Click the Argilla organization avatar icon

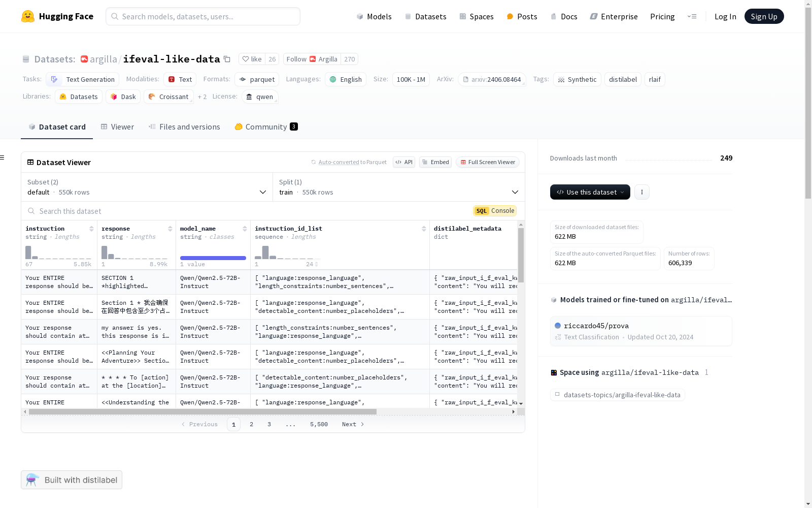pyautogui.click(x=84, y=59)
